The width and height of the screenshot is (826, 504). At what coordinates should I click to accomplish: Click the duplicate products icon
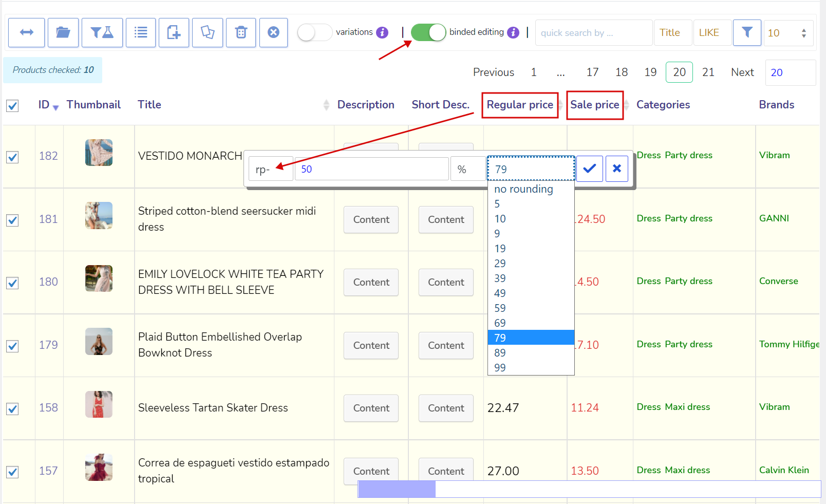[208, 33]
